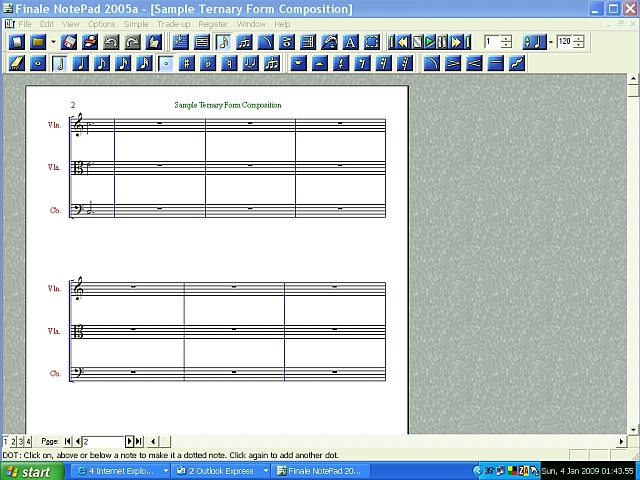Select the quarter rest
This screenshot has width=640, height=480.
341,64
